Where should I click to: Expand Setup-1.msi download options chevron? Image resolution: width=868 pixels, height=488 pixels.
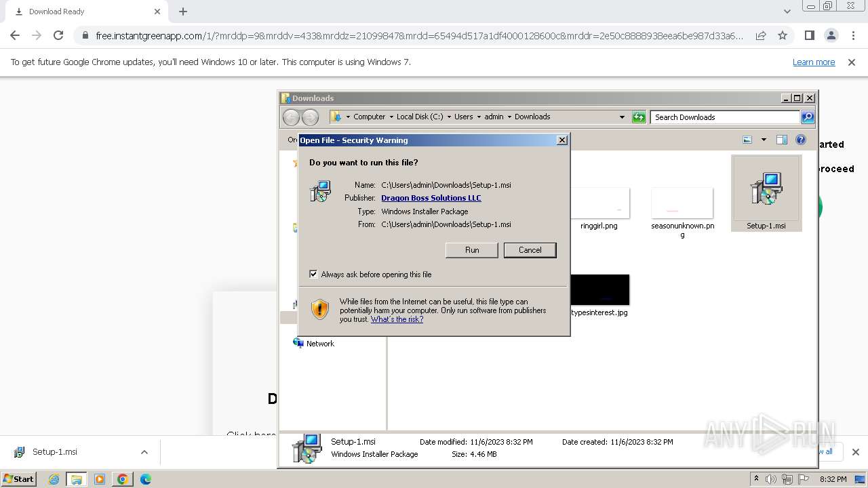[144, 452]
